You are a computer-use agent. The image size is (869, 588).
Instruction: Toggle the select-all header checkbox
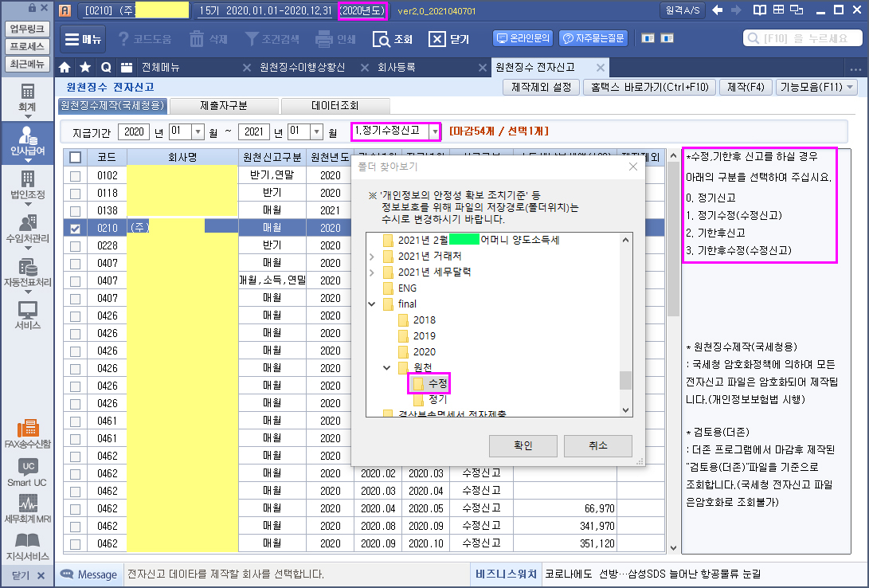pyautogui.click(x=75, y=158)
